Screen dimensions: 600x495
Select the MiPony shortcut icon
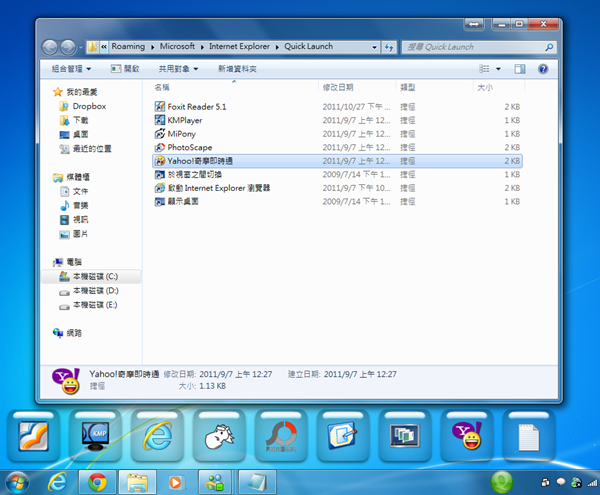(x=160, y=134)
